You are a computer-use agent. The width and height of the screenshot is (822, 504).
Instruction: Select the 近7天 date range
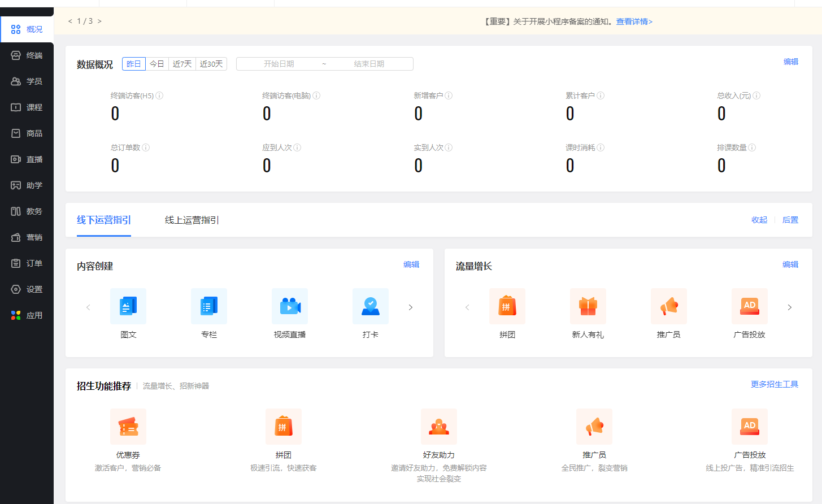tap(182, 64)
